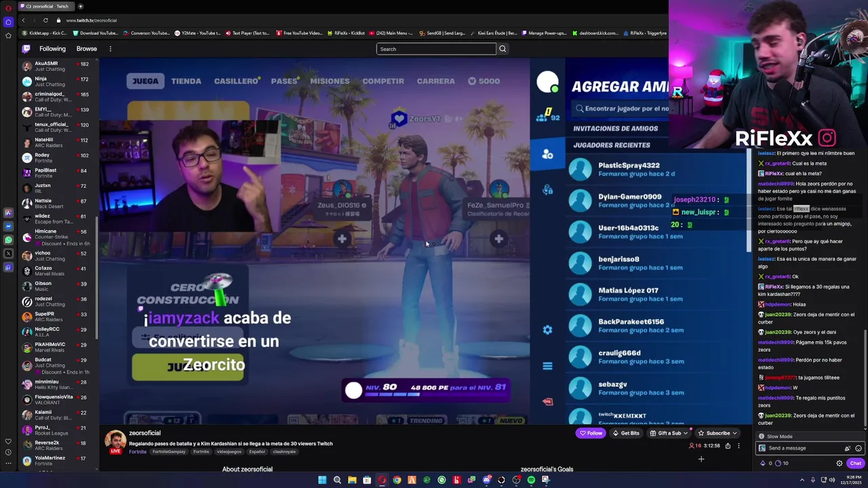Open NolleyRCC channel in sidebar
Screen dimensions: 868x488
tap(56, 331)
